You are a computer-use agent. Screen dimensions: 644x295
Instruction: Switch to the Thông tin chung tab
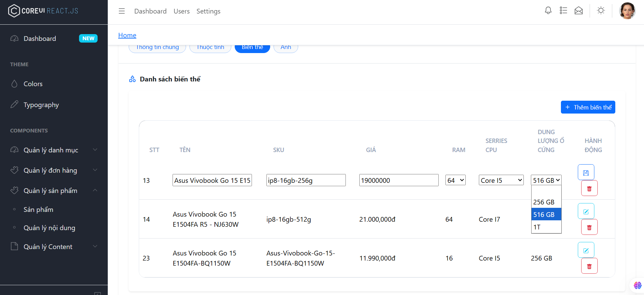click(x=157, y=48)
